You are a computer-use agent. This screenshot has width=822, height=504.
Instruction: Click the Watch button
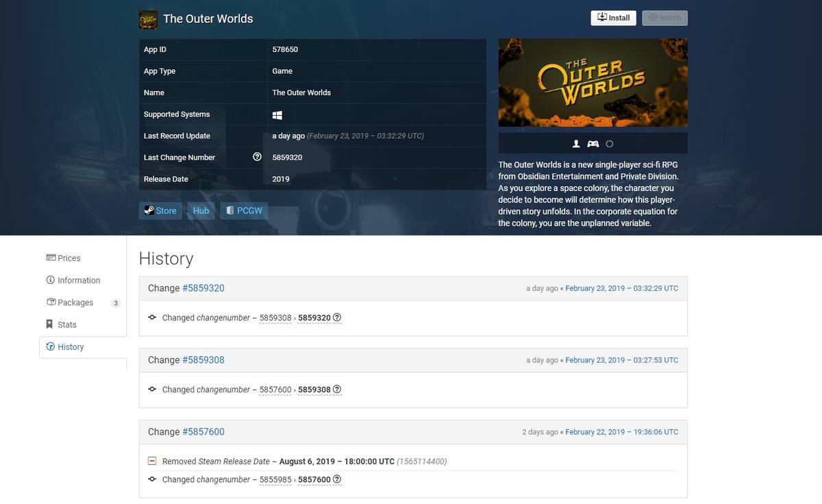[x=664, y=18]
